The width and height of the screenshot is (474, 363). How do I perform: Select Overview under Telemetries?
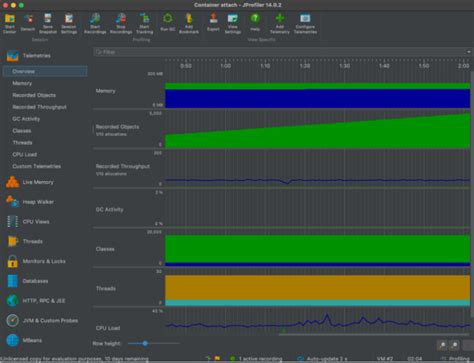click(45, 71)
